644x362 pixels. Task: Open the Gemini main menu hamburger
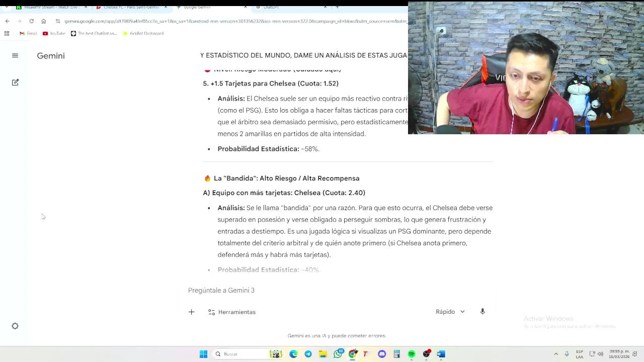[x=15, y=56]
